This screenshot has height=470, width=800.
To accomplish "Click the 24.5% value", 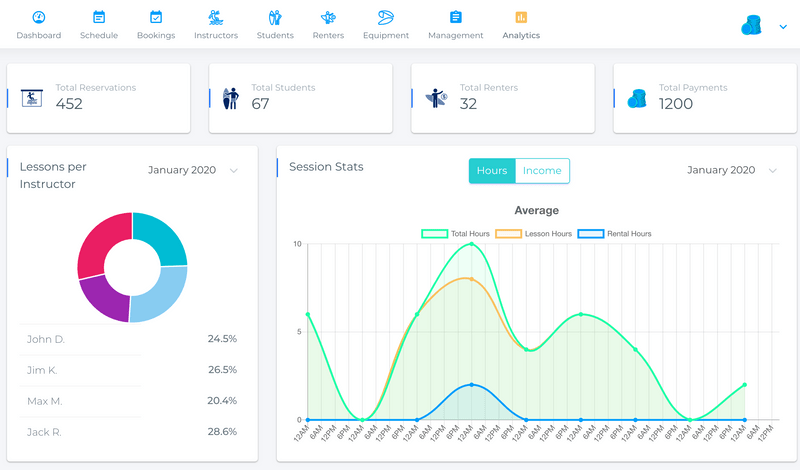I will coord(222,339).
